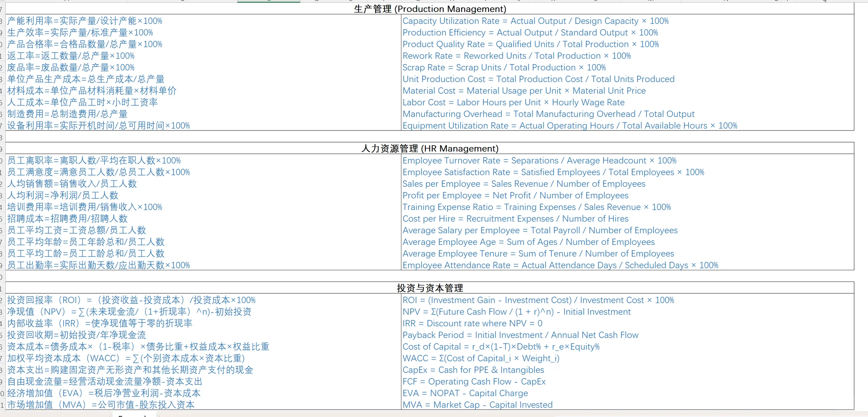Image resolution: width=868 pixels, height=417 pixels.
Task: Click the Payback Period formula cell
Action: click(520, 335)
